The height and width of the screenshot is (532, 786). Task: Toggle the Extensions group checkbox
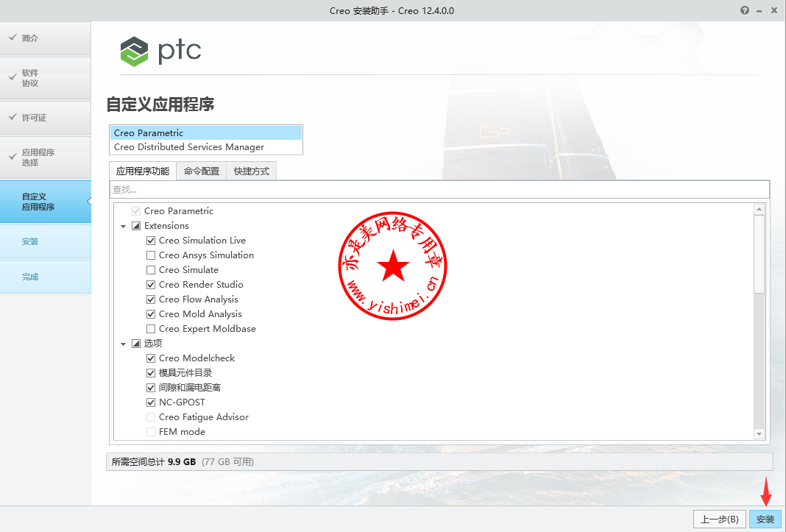pyautogui.click(x=136, y=226)
